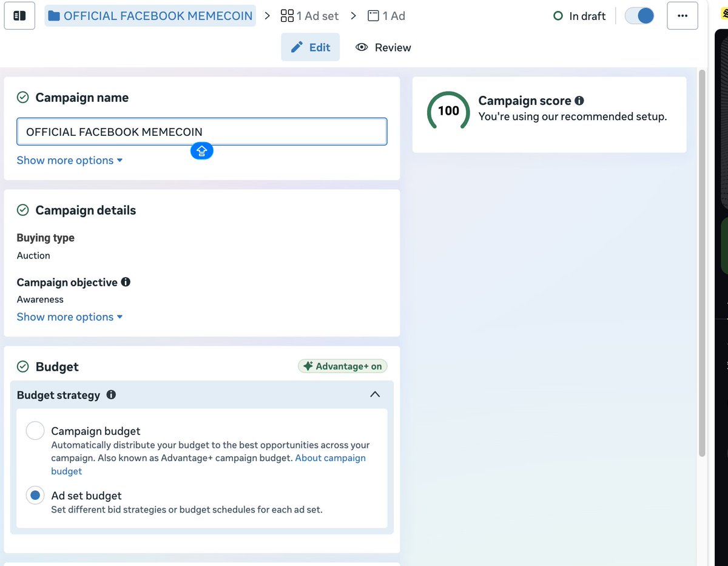Viewport: 728px width, 566px height.
Task: Click the second breadcrumb chevron before 1 Ad
Action: point(353,16)
